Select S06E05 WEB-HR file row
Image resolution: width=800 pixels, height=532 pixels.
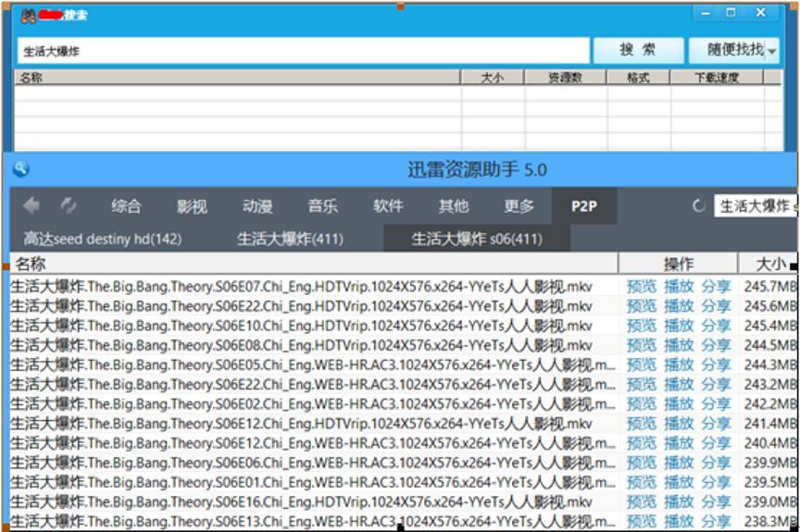[x=403, y=365]
